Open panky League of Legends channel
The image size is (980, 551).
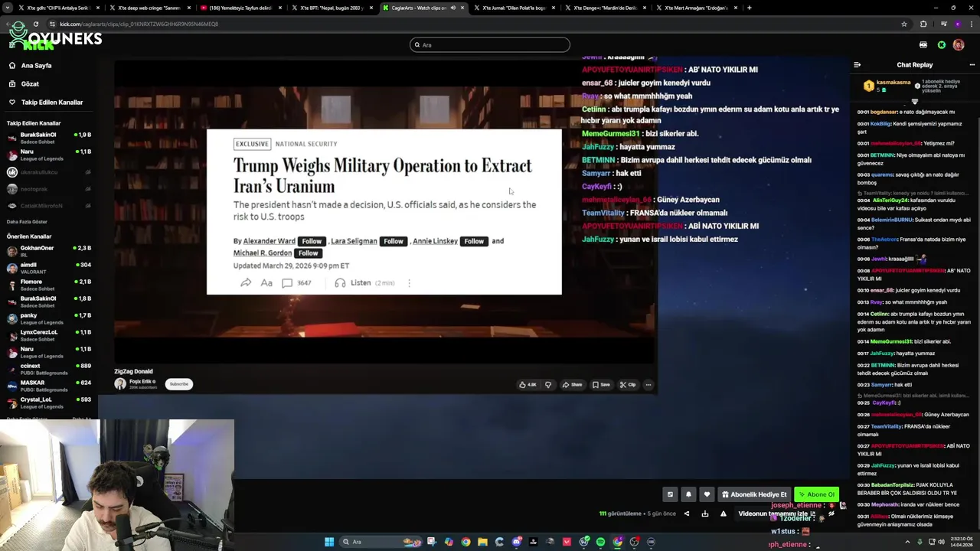click(x=47, y=318)
